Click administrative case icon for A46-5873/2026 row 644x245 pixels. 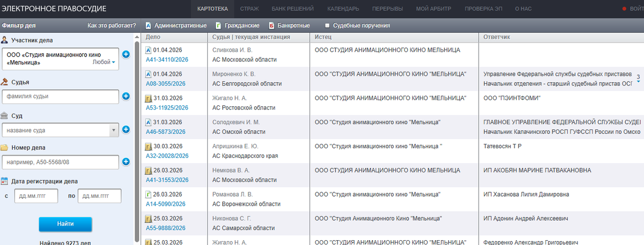[x=149, y=122]
